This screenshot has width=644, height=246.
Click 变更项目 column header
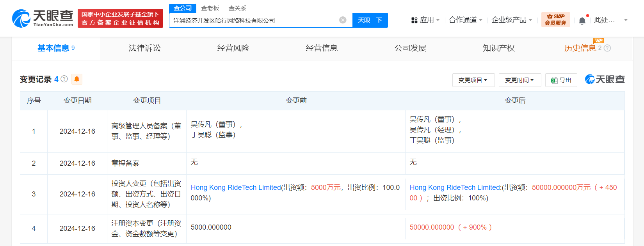click(147, 101)
